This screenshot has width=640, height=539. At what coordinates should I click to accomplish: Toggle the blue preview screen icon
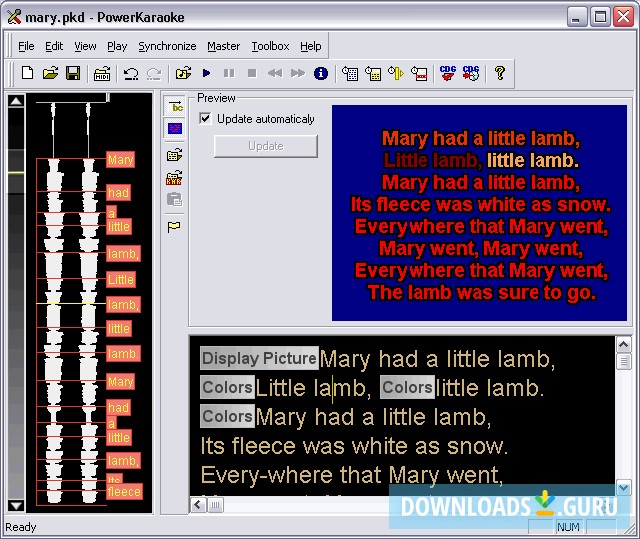[x=174, y=129]
